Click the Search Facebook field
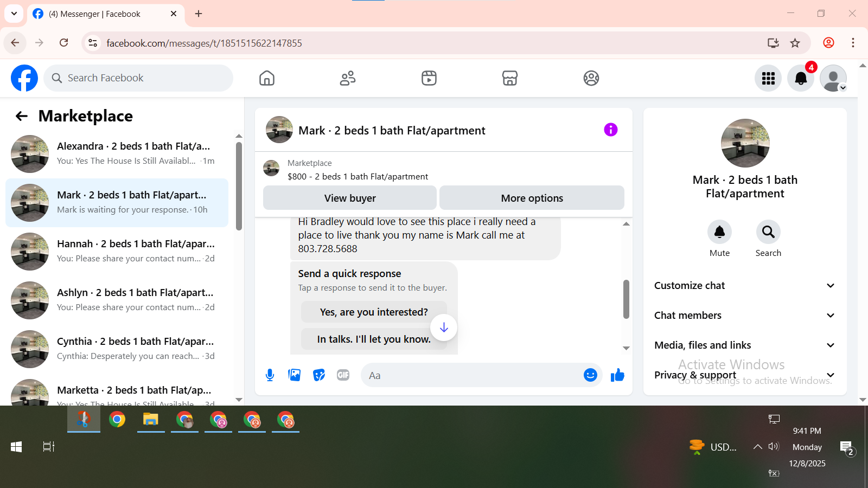 (x=138, y=78)
